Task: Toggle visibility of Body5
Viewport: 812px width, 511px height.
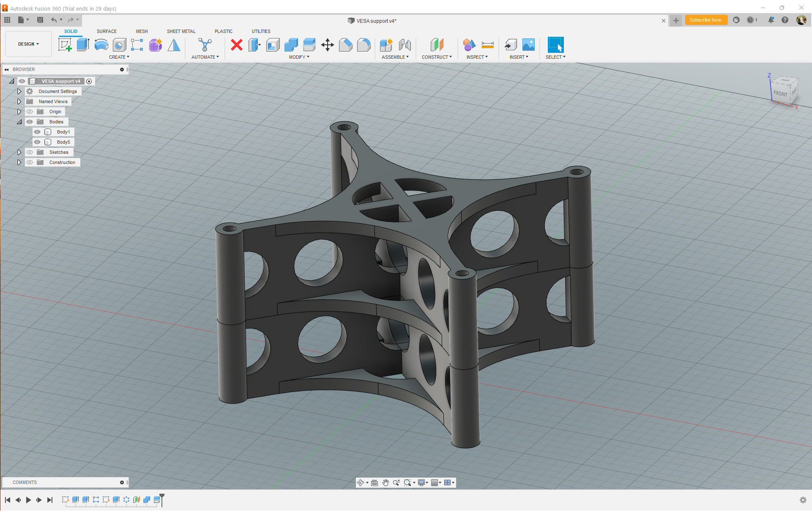Action: point(37,142)
